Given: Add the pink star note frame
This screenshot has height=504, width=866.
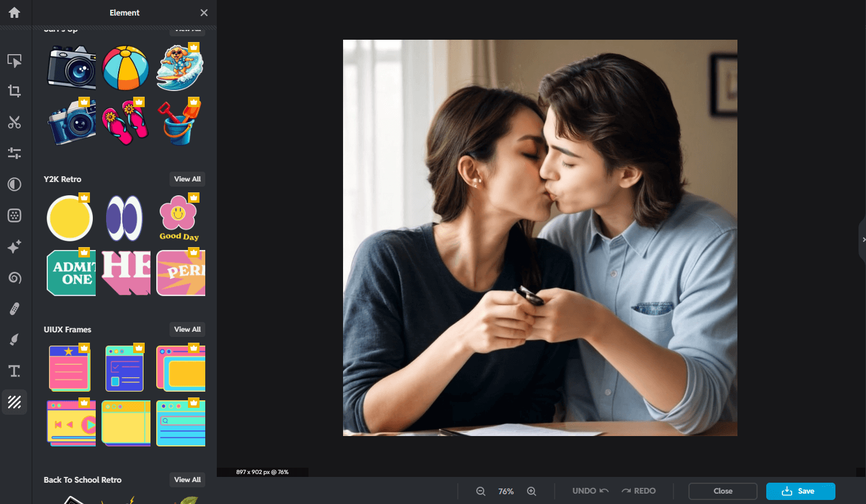Looking at the screenshot, I should tap(70, 368).
